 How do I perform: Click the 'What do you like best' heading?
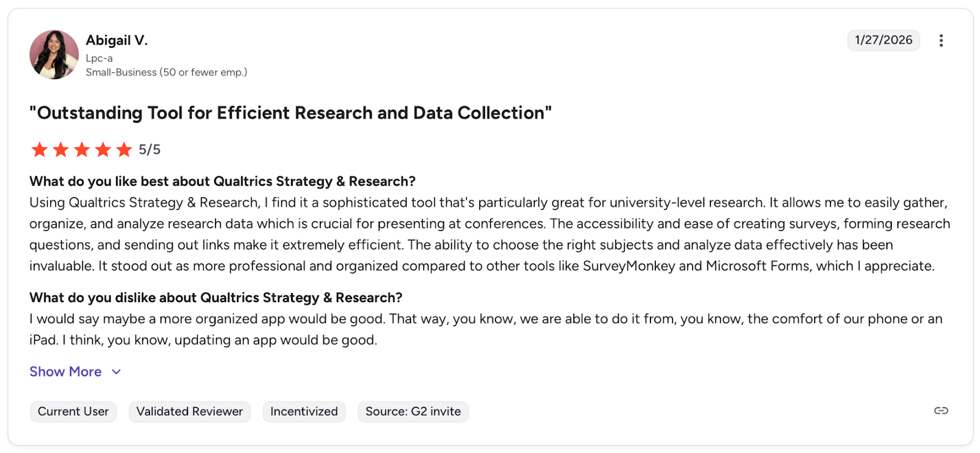coord(222,181)
